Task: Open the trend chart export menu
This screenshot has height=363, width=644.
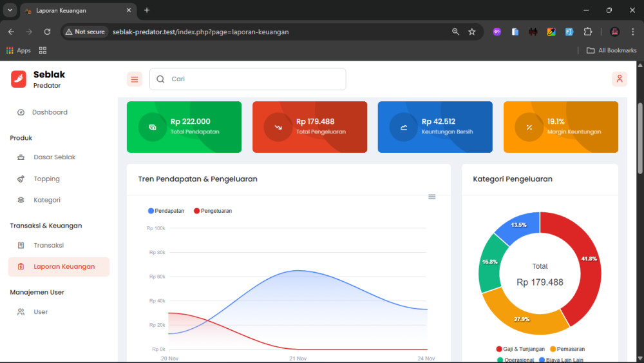Action: [x=432, y=197]
